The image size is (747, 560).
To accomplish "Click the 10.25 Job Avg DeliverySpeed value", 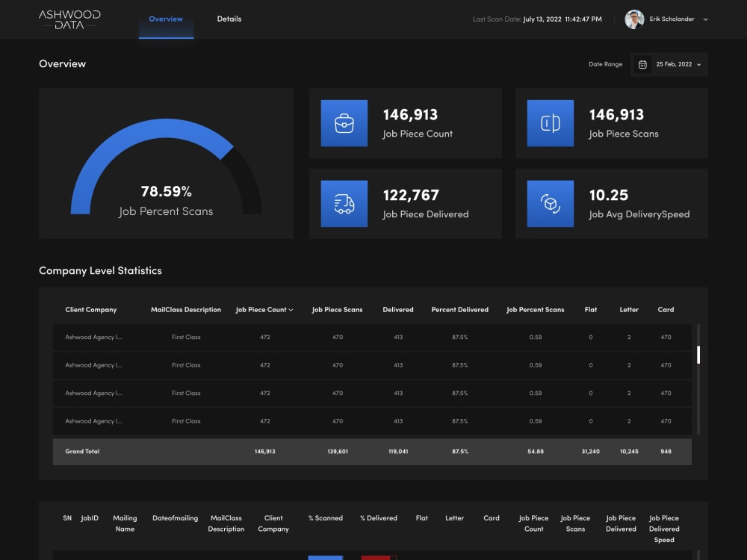I will pos(608,195).
